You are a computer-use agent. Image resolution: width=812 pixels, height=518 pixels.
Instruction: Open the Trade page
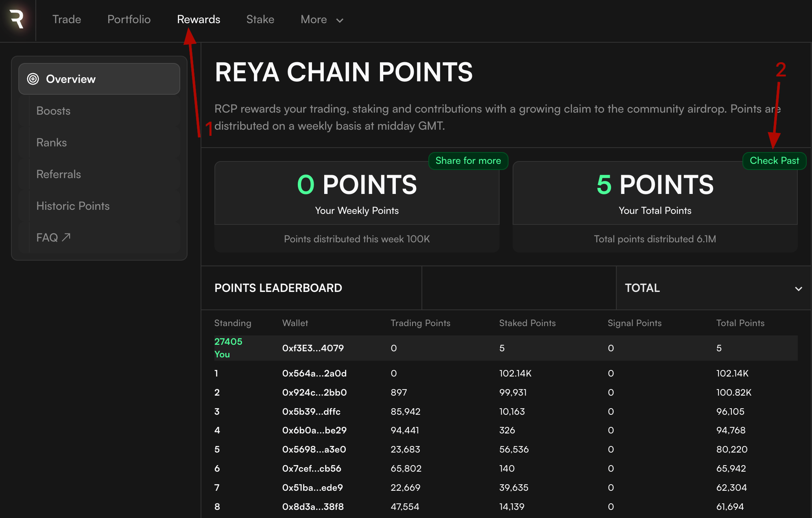pyautogui.click(x=67, y=20)
